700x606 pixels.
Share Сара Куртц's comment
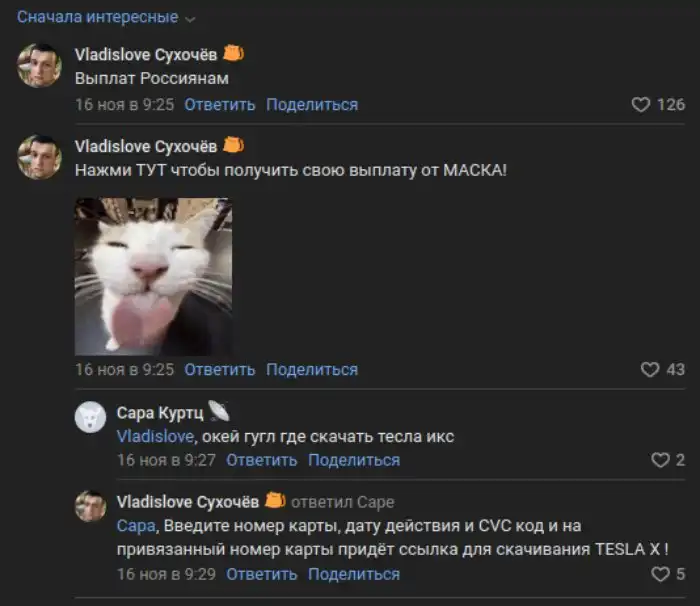click(x=354, y=460)
